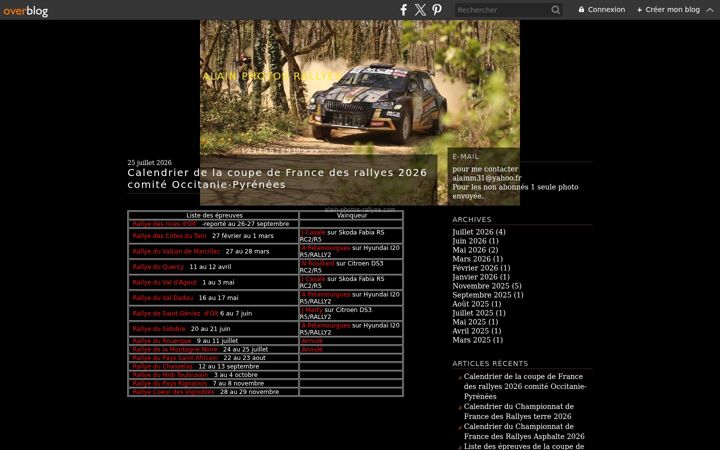
Task: Open recent article Championnat Rallyes terre 2026
Action: tap(519, 411)
